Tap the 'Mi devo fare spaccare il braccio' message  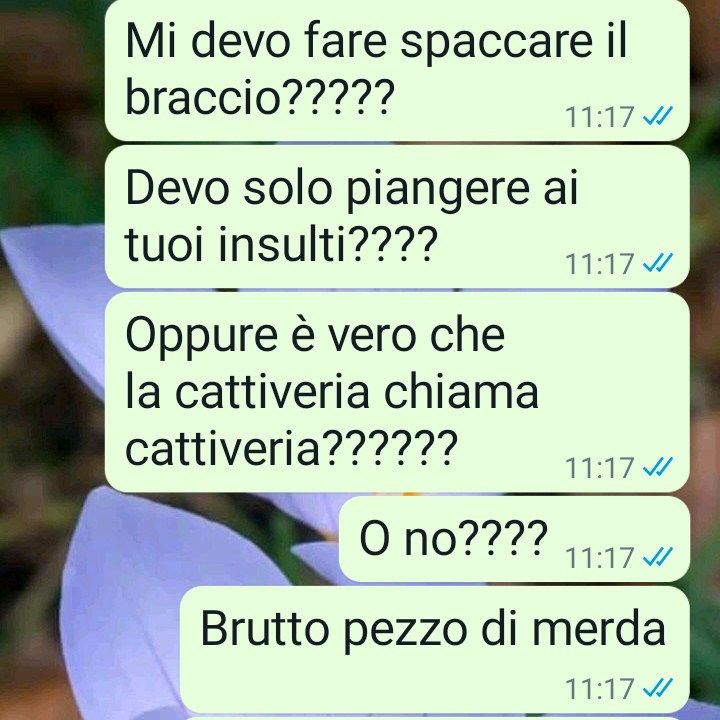(397, 70)
